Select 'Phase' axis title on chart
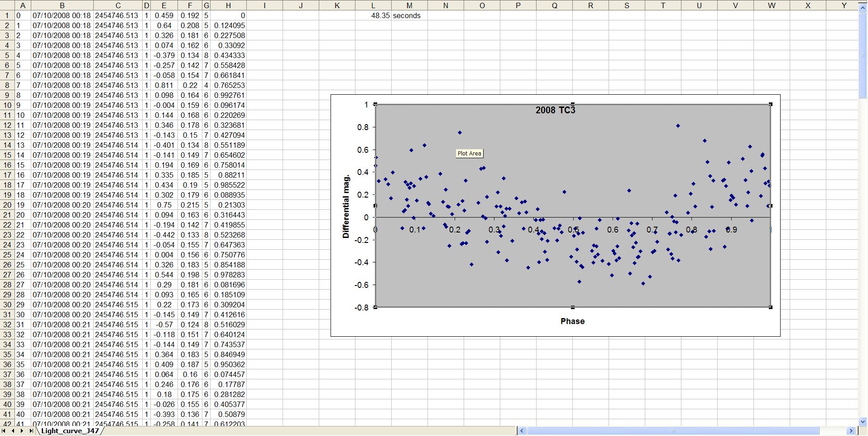The width and height of the screenshot is (868, 436). [572, 321]
